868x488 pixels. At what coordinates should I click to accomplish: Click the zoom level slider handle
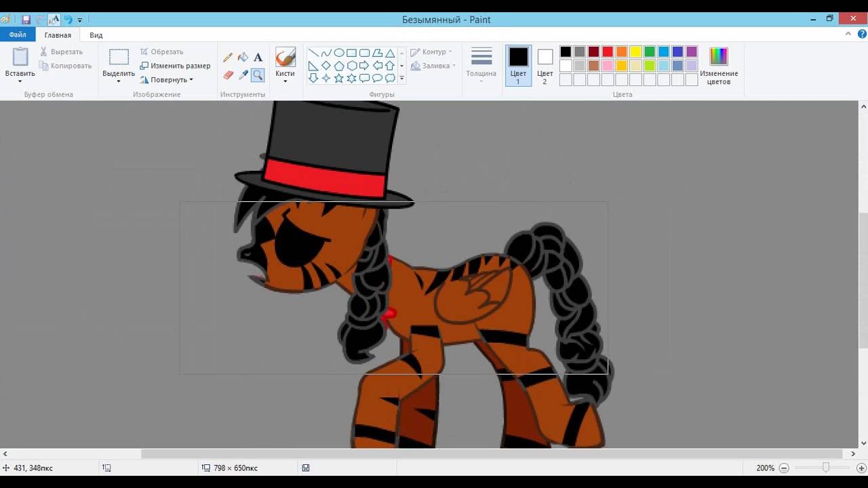click(x=825, y=468)
